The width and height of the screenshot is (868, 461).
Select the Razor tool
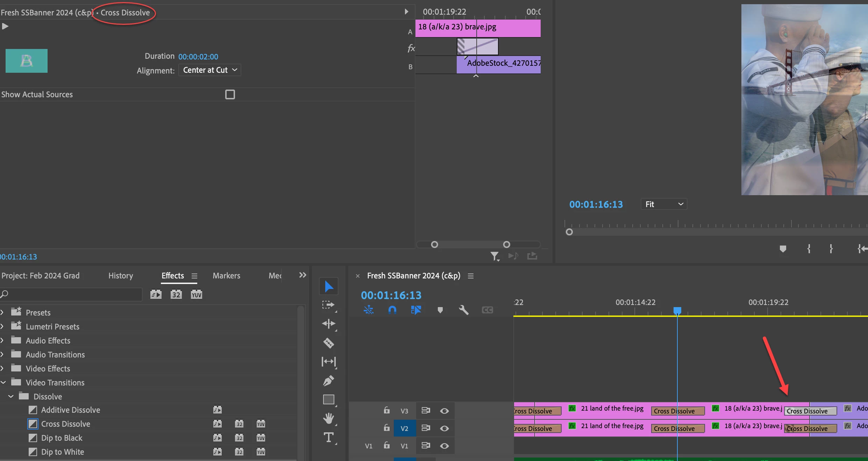tap(328, 343)
